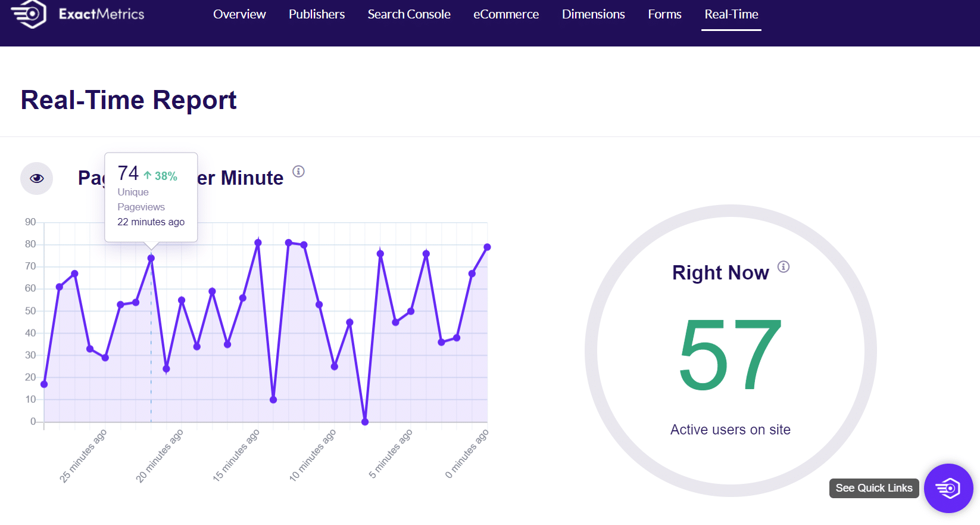Click the leftmost data point on the chart

[x=44, y=384]
